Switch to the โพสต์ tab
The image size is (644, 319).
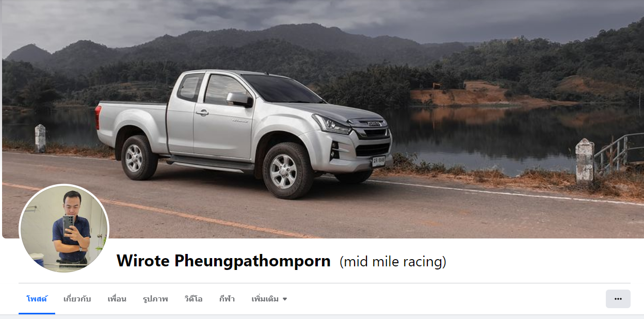pos(37,299)
